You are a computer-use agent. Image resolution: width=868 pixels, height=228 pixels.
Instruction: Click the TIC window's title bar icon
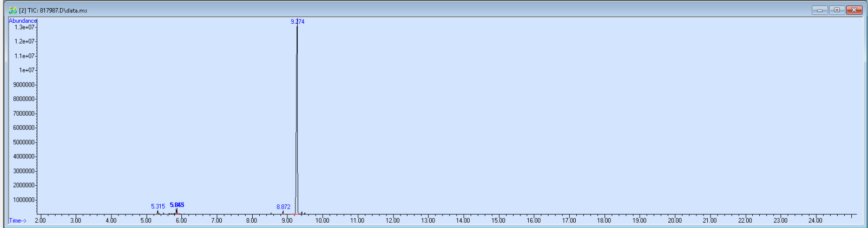coord(13,10)
